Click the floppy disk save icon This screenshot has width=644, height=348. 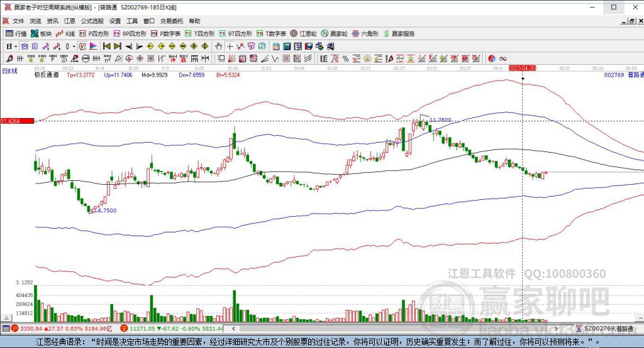click(x=308, y=46)
